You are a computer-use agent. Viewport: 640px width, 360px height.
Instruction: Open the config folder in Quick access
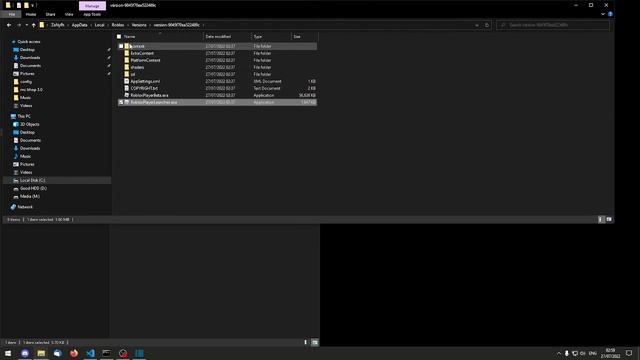point(25,82)
